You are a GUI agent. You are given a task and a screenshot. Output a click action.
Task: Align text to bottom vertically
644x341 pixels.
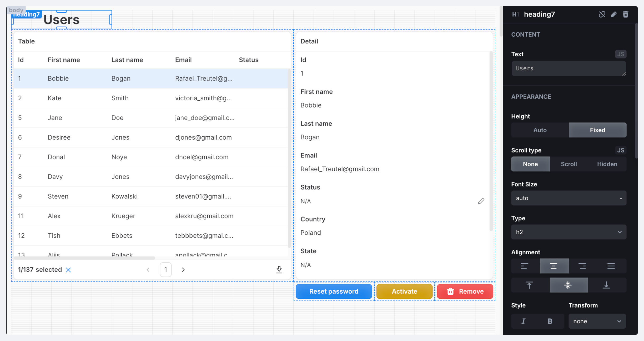[x=606, y=285]
